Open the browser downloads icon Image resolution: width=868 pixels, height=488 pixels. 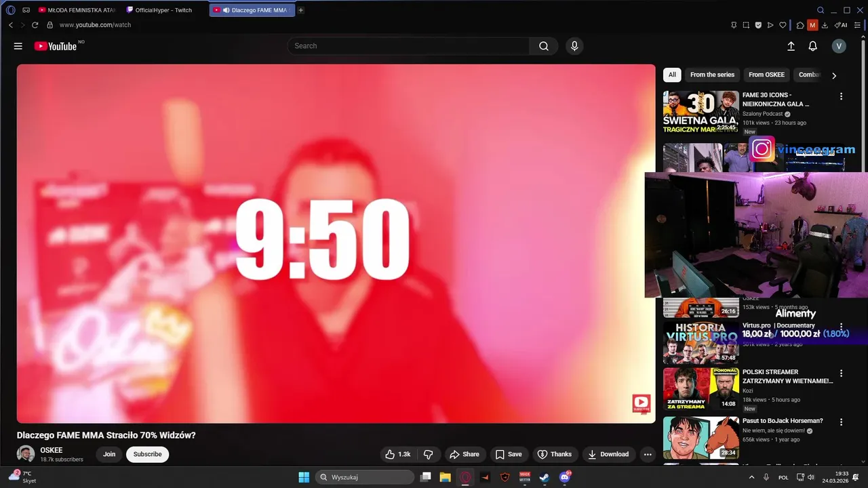(x=825, y=25)
